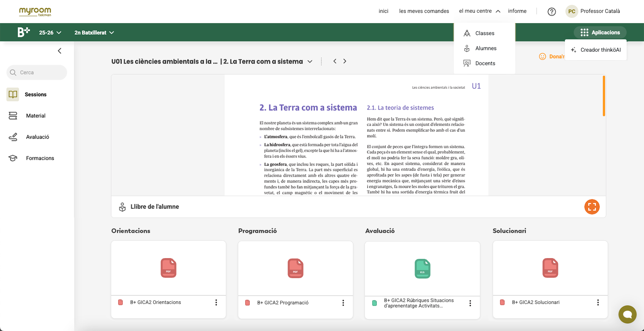
Task: Click the book page preview
Action: coord(356,135)
